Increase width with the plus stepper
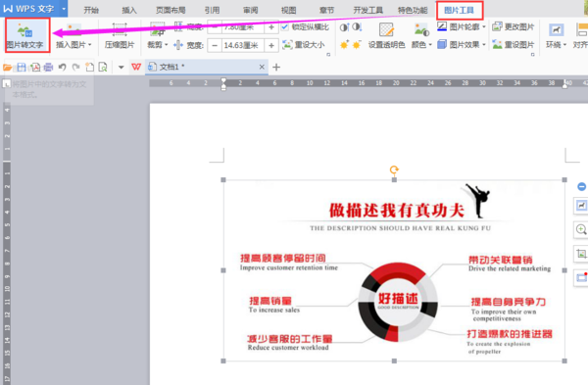Screen dimensions: 588x385 (271, 46)
